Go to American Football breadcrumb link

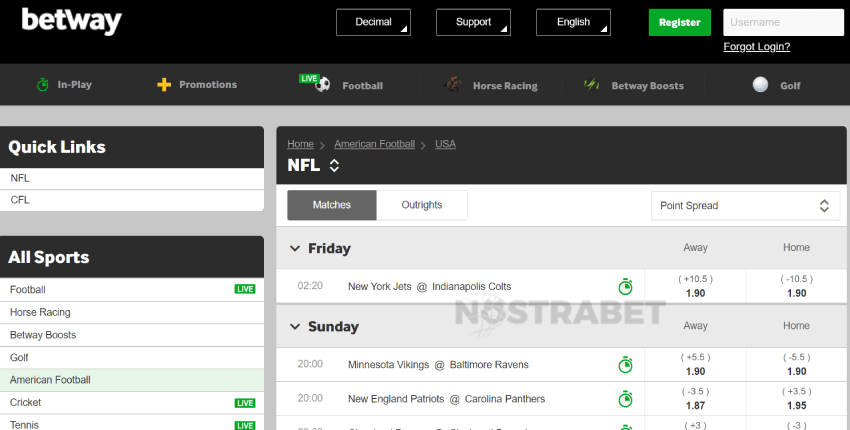(x=375, y=144)
